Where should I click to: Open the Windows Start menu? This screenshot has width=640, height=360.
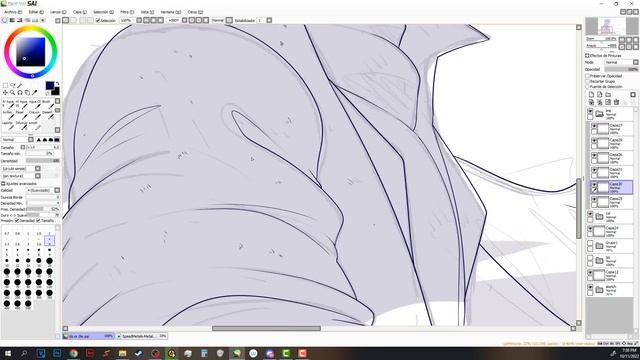8,353
